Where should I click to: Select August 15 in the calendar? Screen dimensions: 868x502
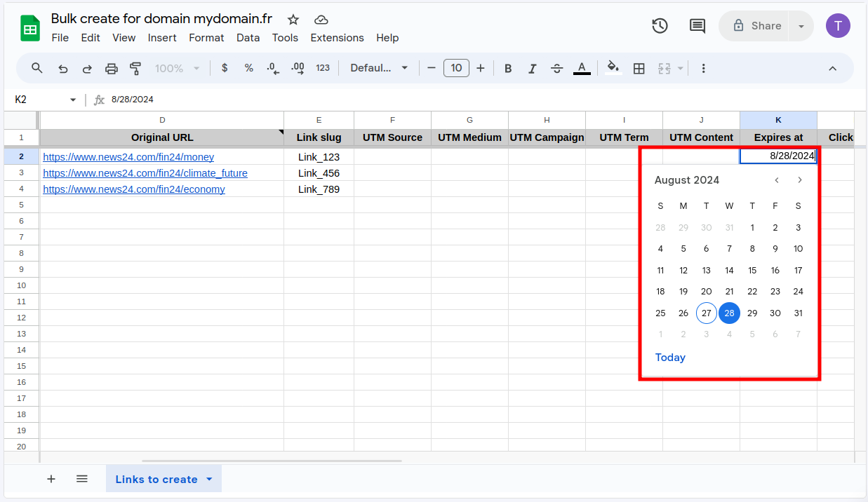752,271
